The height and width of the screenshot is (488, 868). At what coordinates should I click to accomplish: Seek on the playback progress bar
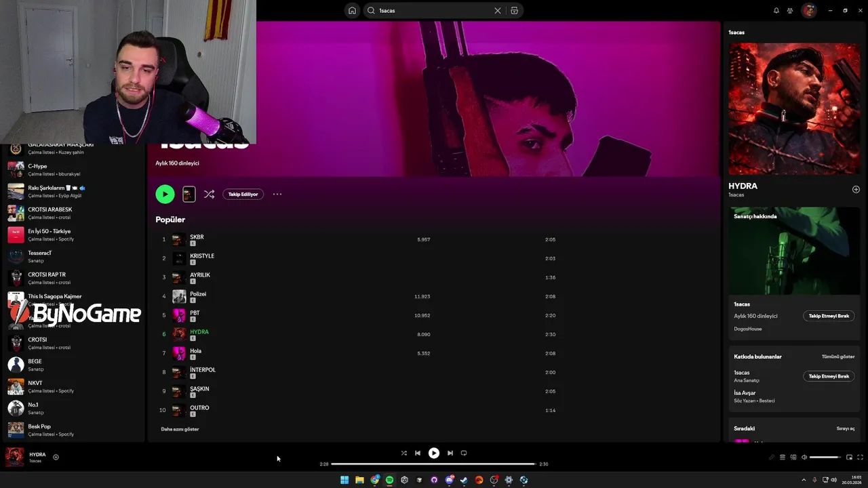coord(433,464)
